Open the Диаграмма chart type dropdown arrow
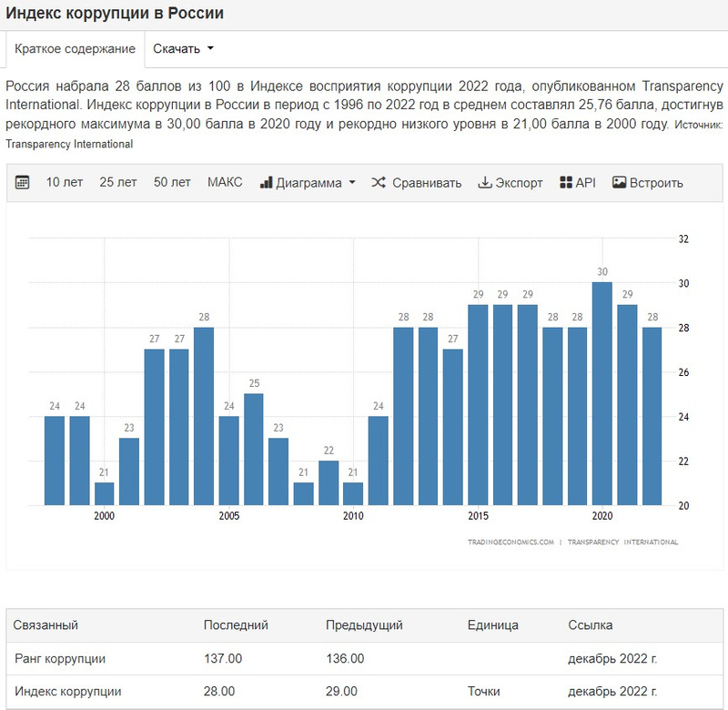Viewport: 728px width, 710px height. [352, 183]
